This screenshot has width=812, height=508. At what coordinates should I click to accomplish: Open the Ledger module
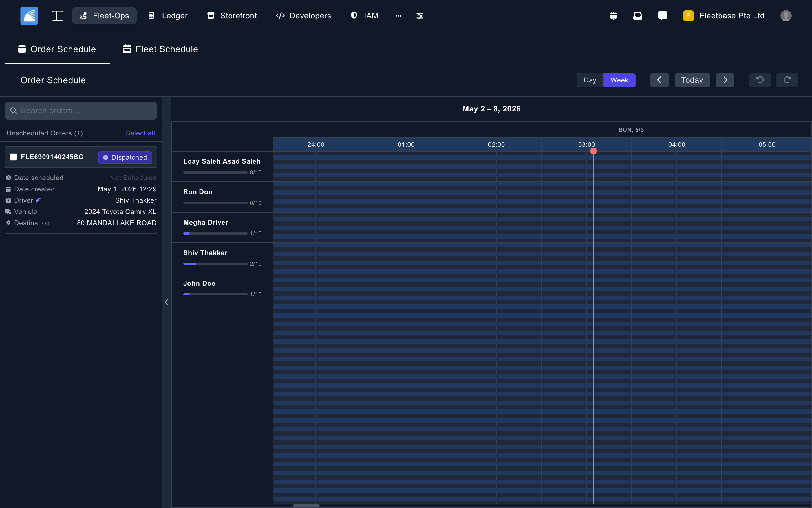(168, 16)
